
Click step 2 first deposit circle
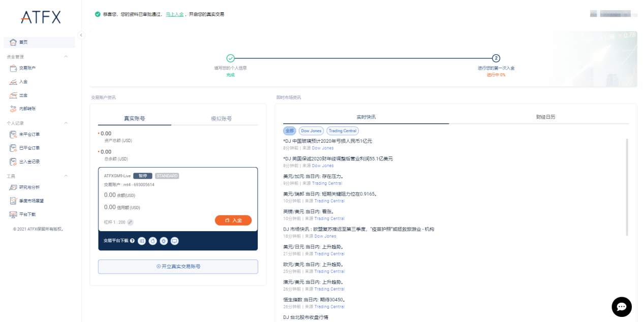click(x=496, y=58)
